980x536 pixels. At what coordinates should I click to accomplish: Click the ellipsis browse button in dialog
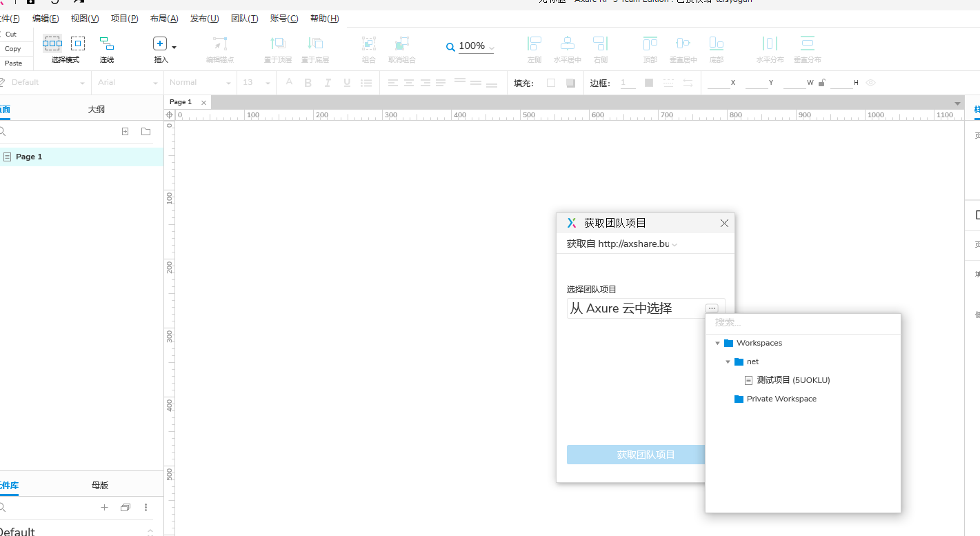(712, 308)
